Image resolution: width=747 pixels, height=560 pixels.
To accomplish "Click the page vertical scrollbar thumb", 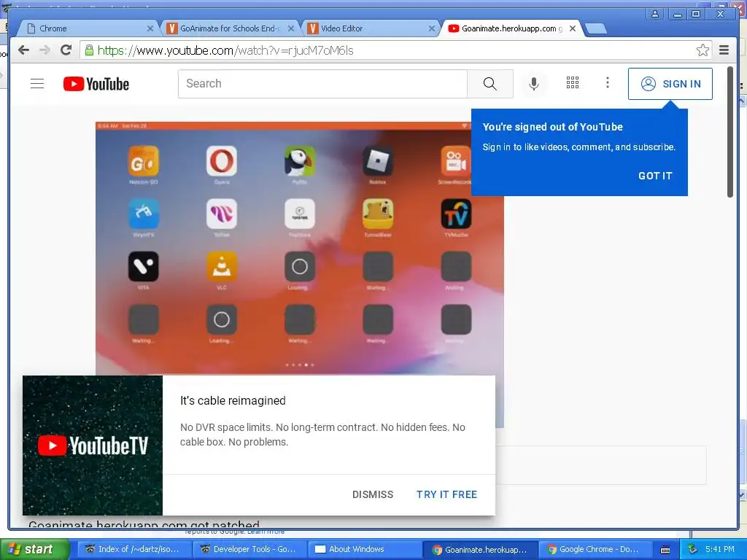I will [x=729, y=132].
